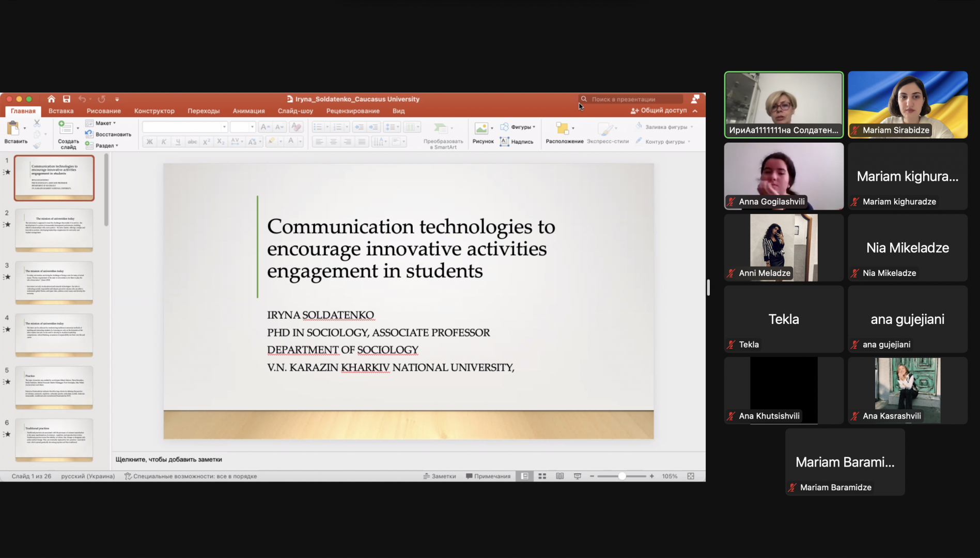Image resolution: width=980 pixels, height=558 pixels.
Task: Activate the Format Painter brush icon
Action: [x=37, y=146]
